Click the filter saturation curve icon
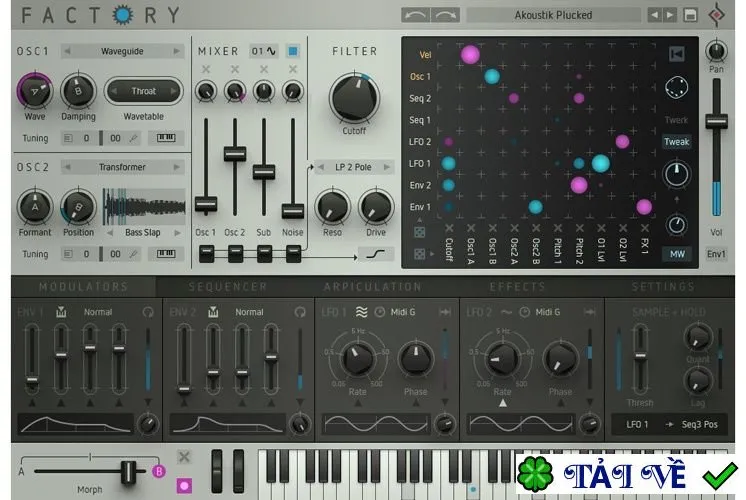746x500 pixels. [375, 254]
